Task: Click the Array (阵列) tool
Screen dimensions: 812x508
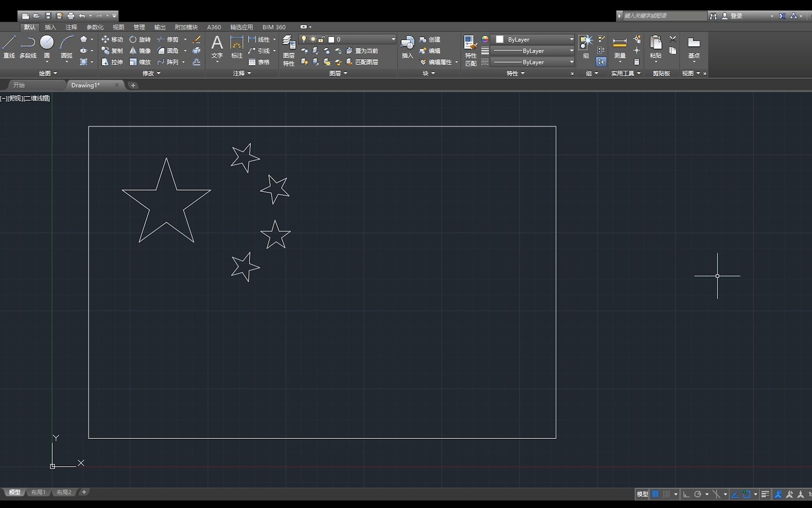Action: (168, 62)
